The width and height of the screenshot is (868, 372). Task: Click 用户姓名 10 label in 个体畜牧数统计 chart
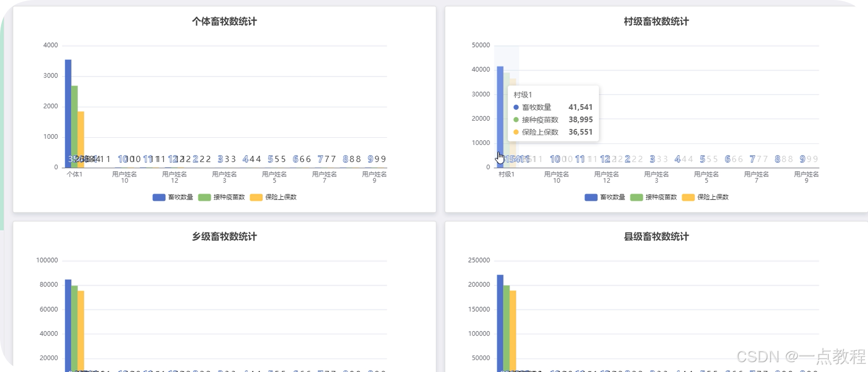tap(124, 177)
